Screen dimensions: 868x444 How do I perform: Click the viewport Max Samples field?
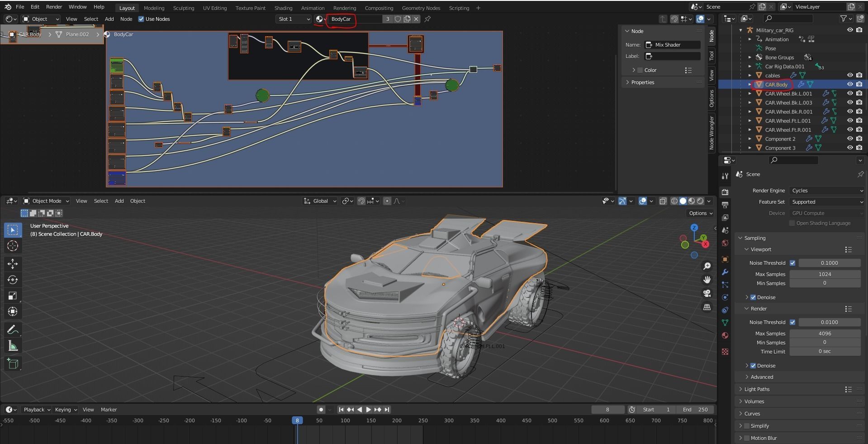(825, 274)
